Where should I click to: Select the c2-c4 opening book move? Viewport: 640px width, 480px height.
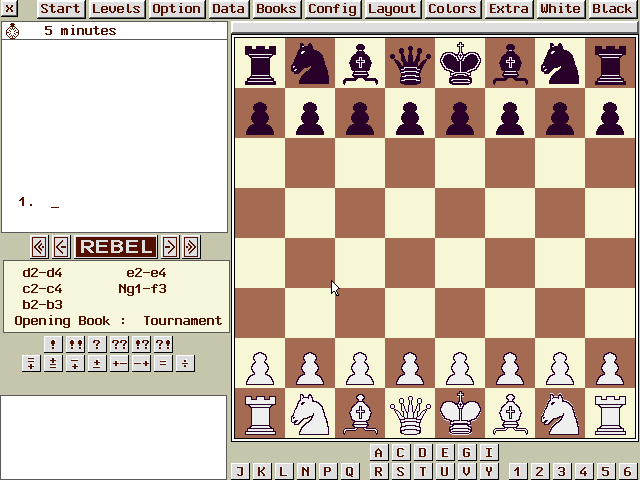point(42,289)
